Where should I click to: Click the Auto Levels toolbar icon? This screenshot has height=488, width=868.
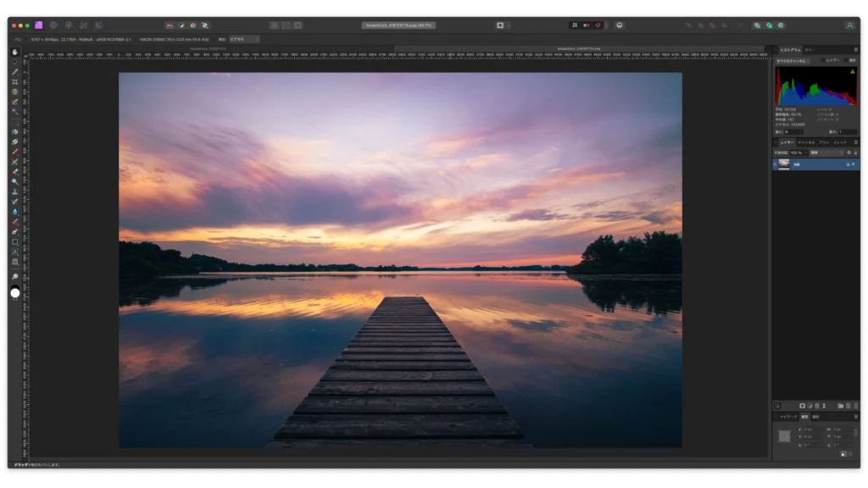(x=170, y=25)
